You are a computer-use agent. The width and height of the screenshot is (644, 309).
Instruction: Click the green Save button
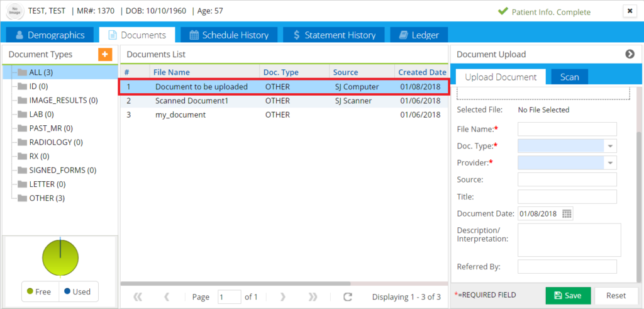[x=568, y=295]
